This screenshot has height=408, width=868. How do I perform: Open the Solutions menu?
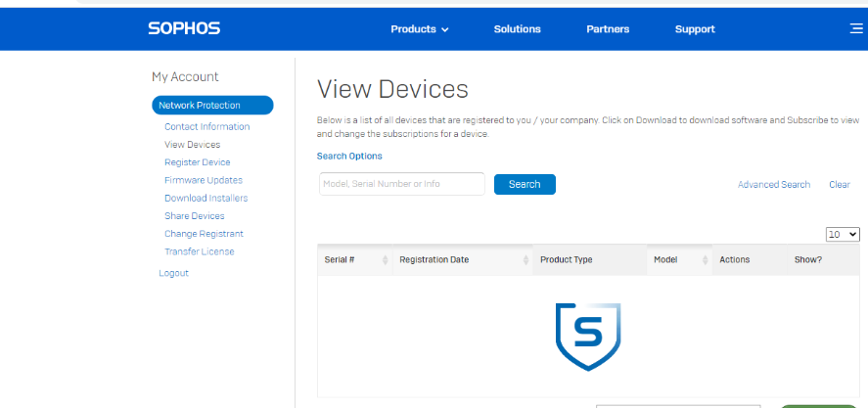(x=517, y=29)
